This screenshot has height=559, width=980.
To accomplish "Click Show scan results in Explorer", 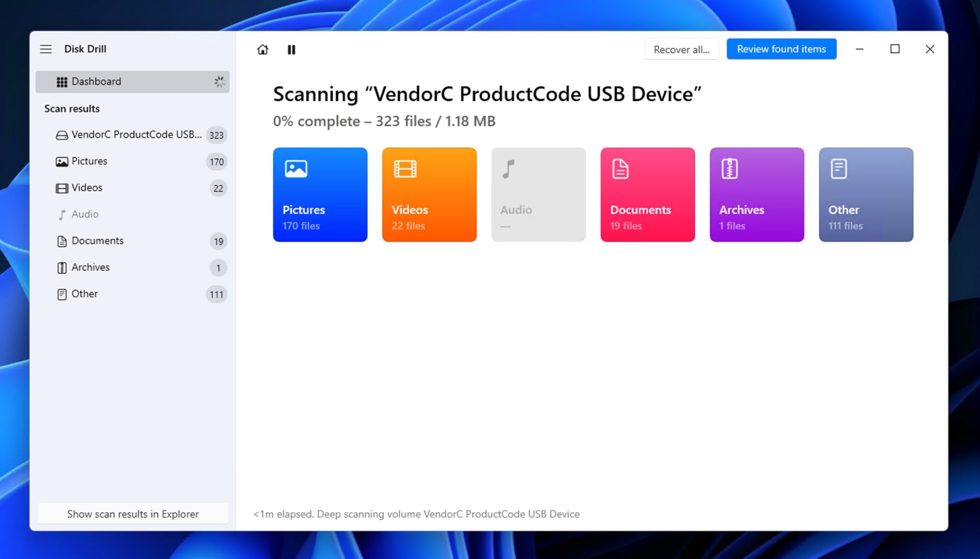I will click(x=133, y=514).
